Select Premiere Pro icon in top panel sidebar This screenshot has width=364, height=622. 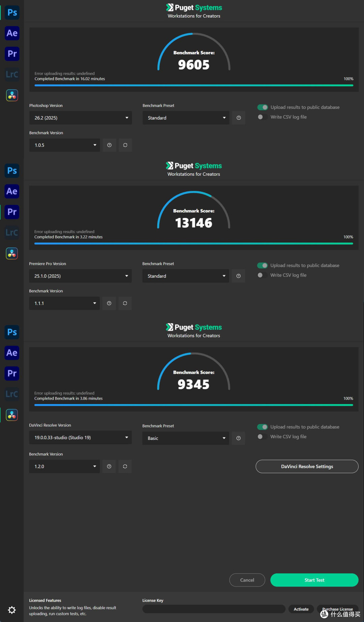pyautogui.click(x=12, y=54)
